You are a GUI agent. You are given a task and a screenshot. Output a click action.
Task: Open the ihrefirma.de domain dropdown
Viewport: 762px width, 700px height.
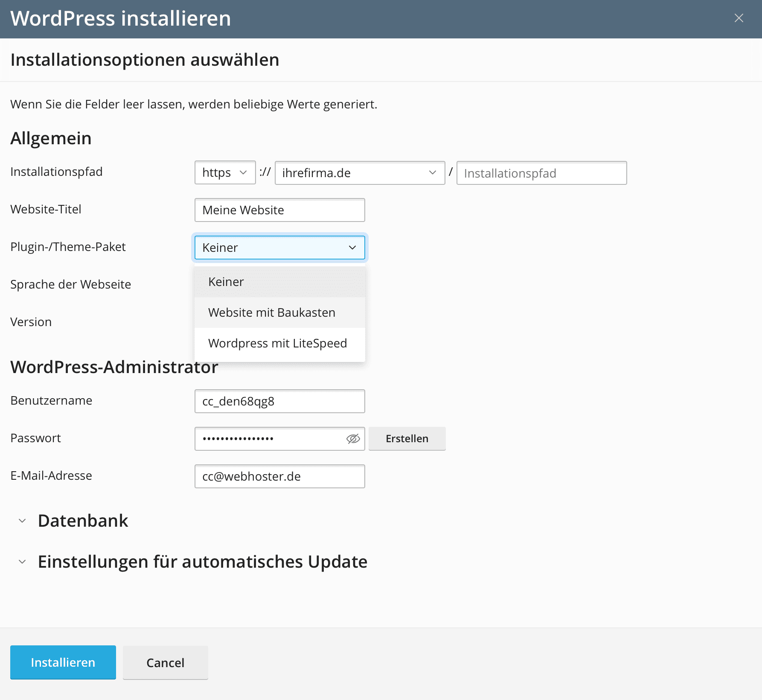coord(359,173)
